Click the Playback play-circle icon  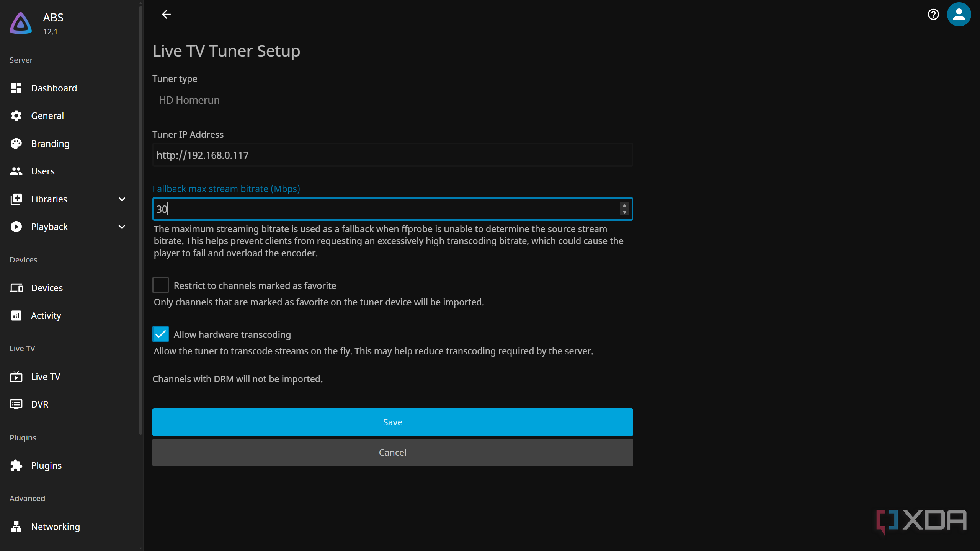(16, 227)
